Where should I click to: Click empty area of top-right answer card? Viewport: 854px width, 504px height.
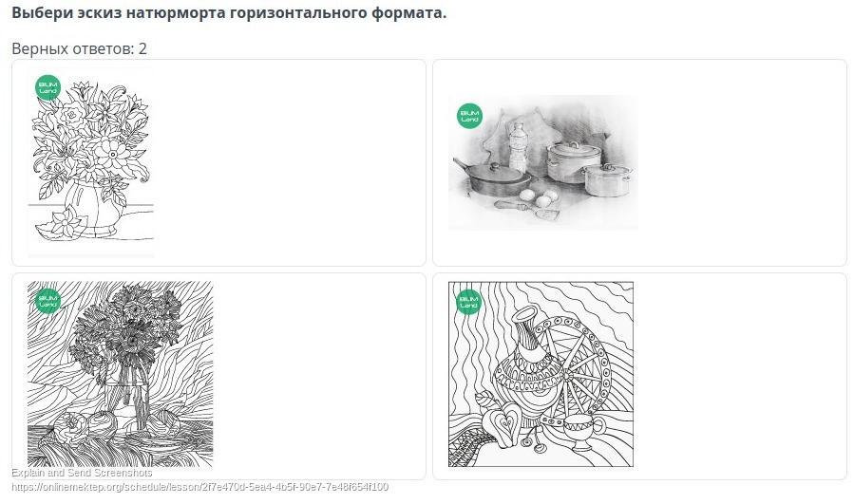(x=741, y=162)
